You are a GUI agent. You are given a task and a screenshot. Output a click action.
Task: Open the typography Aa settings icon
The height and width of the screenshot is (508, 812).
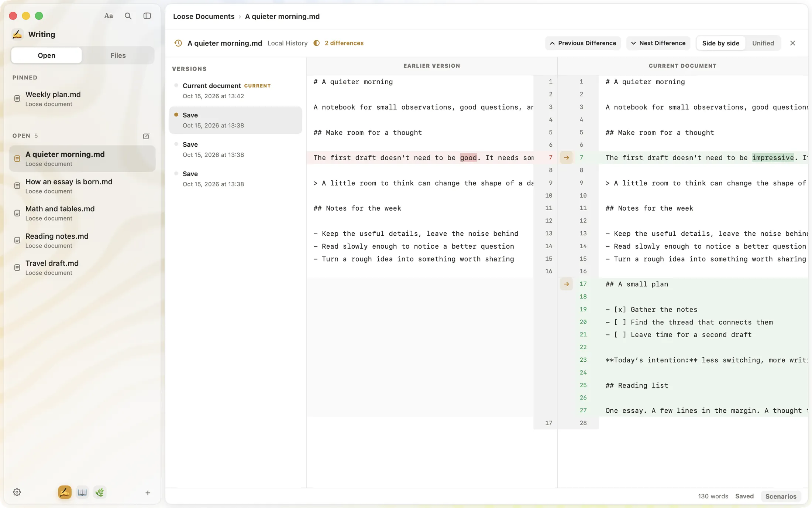[109, 16]
